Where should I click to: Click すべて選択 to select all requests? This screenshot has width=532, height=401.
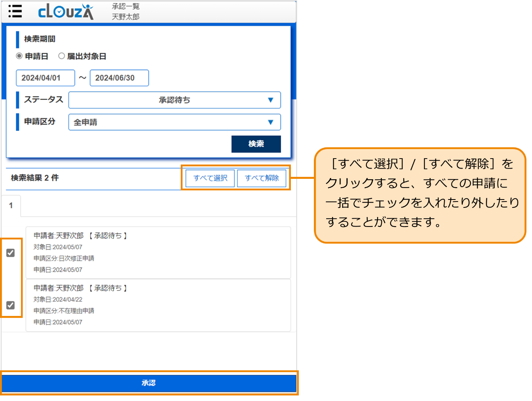click(x=209, y=178)
